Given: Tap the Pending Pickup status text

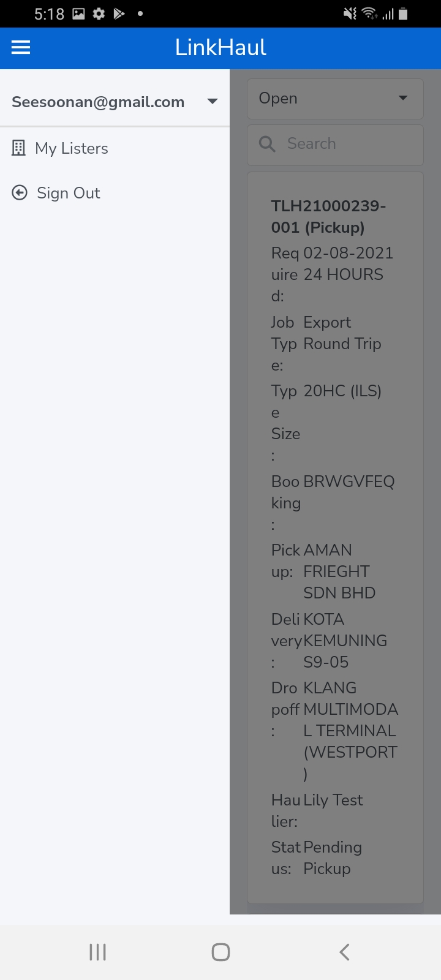Looking at the screenshot, I should pos(333,858).
